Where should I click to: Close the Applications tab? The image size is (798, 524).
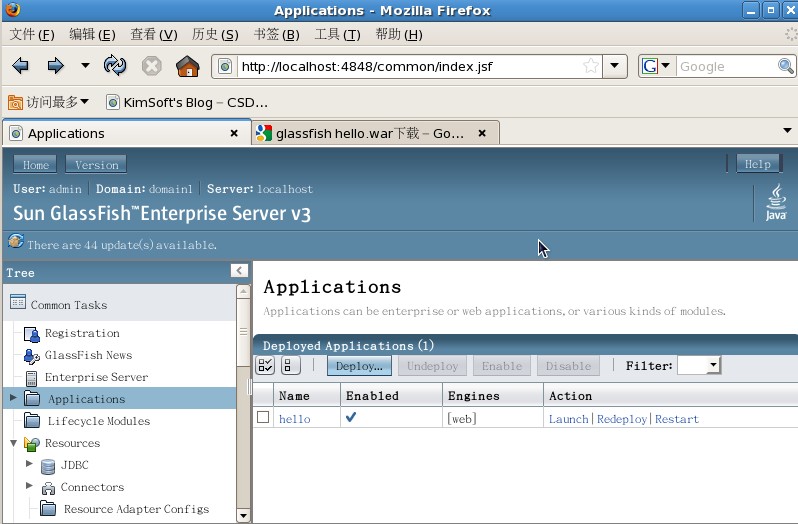pos(234,133)
